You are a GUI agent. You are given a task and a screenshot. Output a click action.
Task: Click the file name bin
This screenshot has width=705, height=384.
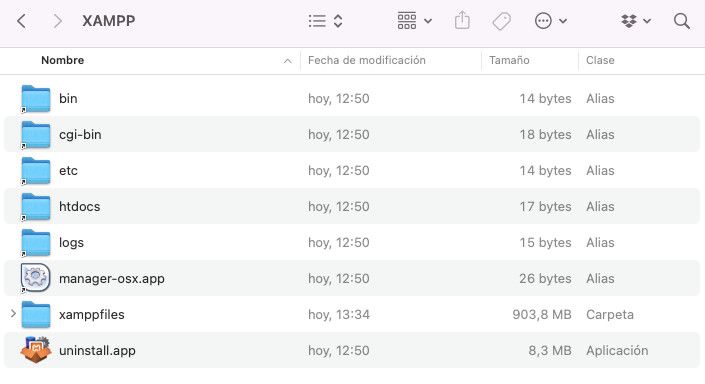pyautogui.click(x=68, y=98)
